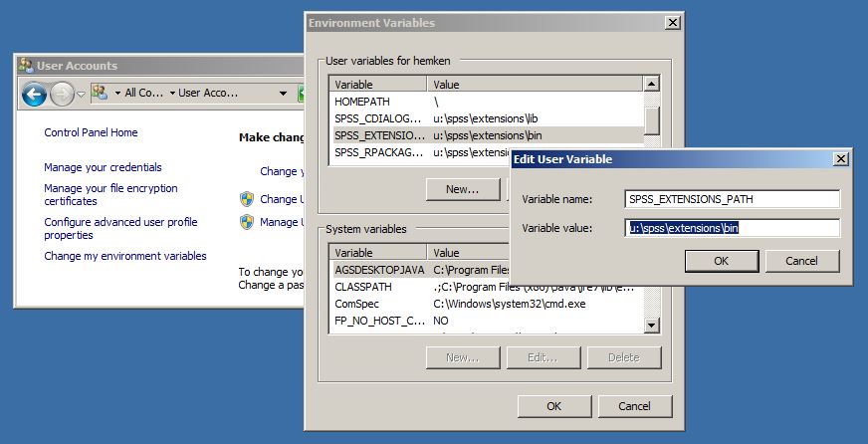Screen dimensions: 868x444
Task: Close the Environment Variables dialog
Action: 672,23
